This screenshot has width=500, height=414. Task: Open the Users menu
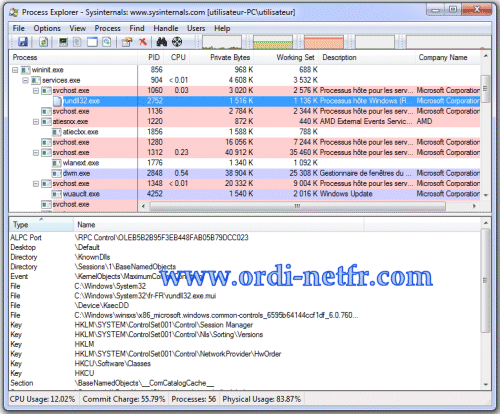point(196,28)
